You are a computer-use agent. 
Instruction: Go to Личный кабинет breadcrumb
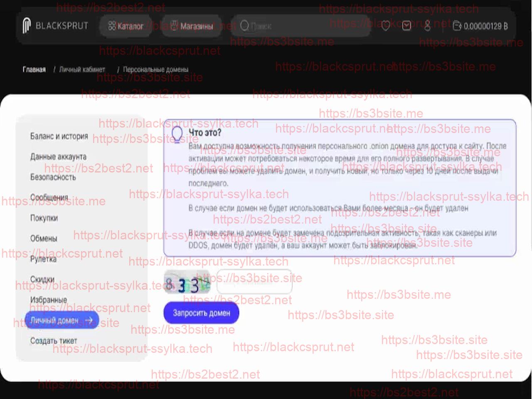click(82, 69)
